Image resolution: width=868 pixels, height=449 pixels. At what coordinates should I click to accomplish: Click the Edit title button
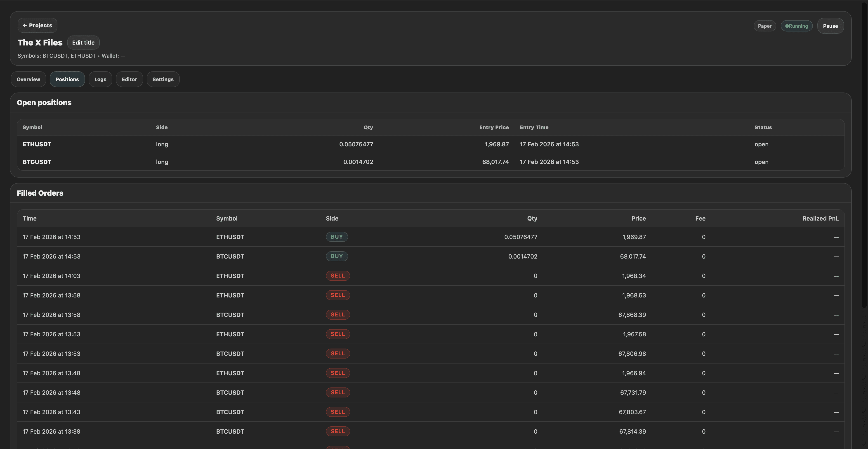[x=83, y=43]
